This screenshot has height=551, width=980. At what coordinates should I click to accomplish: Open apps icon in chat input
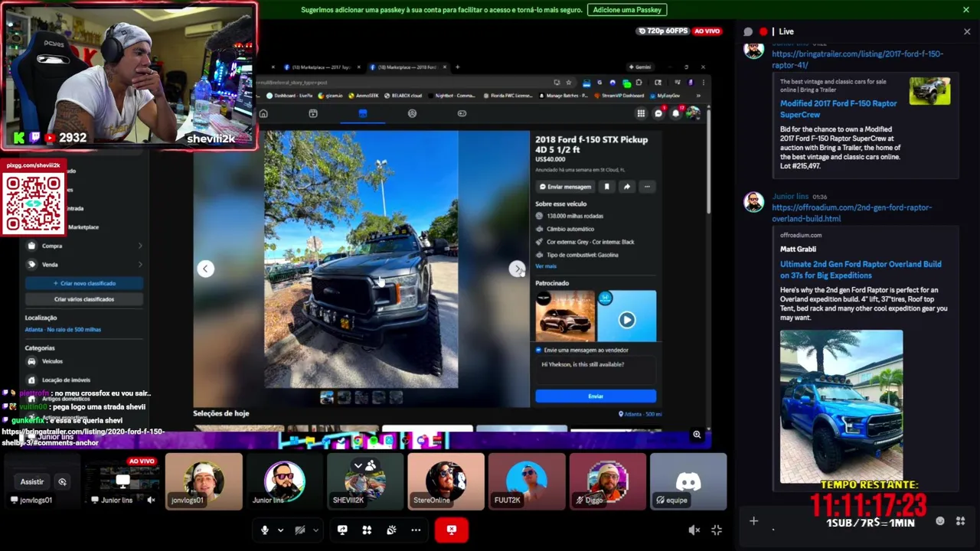pyautogui.click(x=960, y=521)
